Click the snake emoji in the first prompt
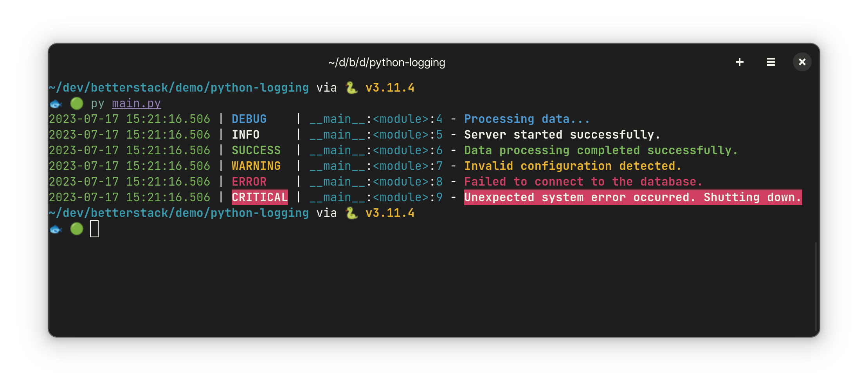This screenshot has height=390, width=868. tap(351, 88)
